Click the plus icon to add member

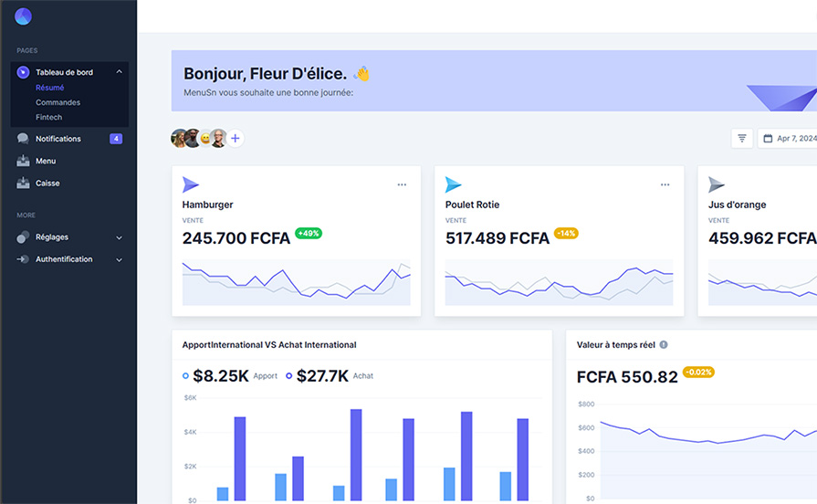(x=235, y=138)
